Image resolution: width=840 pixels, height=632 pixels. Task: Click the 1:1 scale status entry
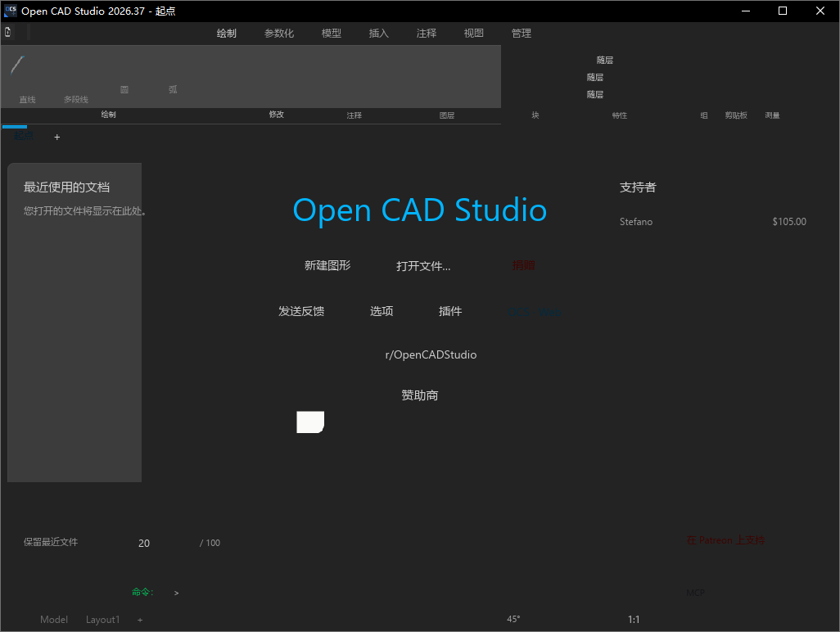pyautogui.click(x=634, y=620)
